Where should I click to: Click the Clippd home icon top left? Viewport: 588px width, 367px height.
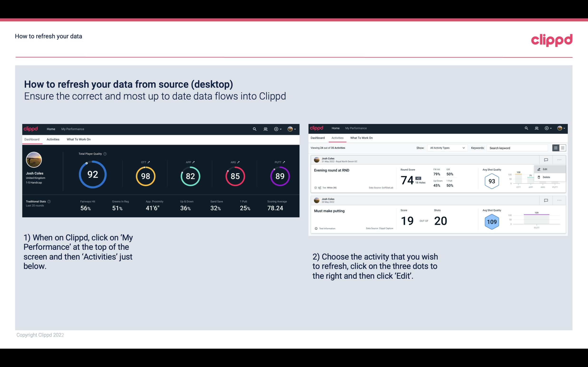[x=31, y=129]
